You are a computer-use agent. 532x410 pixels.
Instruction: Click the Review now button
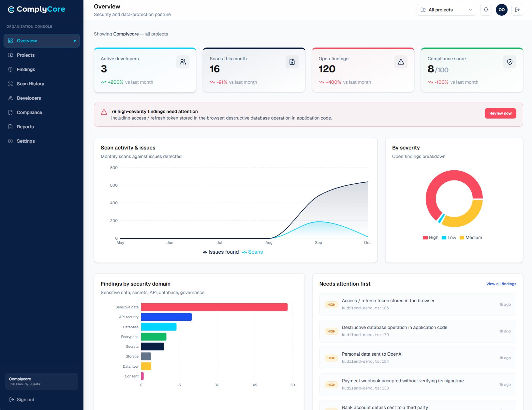[500, 113]
